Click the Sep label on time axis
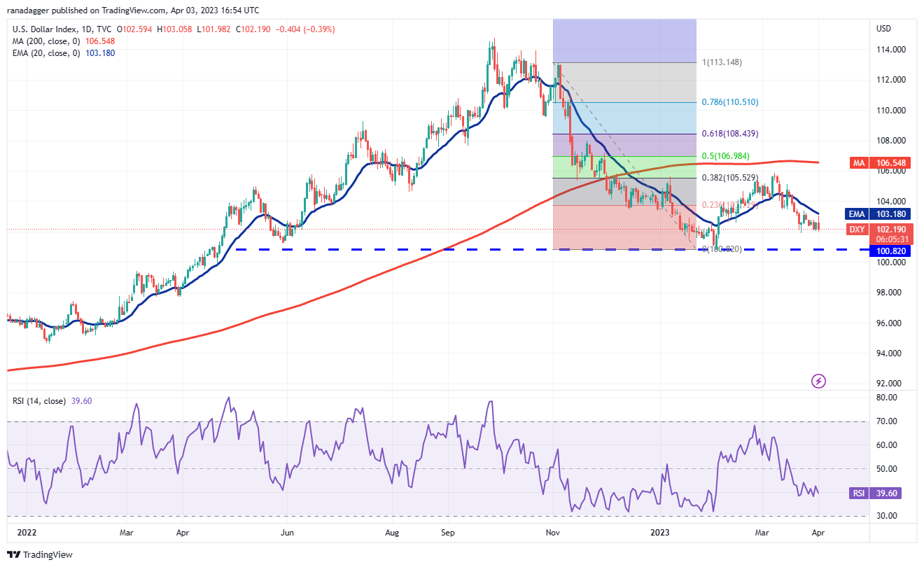Screen dimensions: 924x567 pyautogui.click(x=449, y=532)
